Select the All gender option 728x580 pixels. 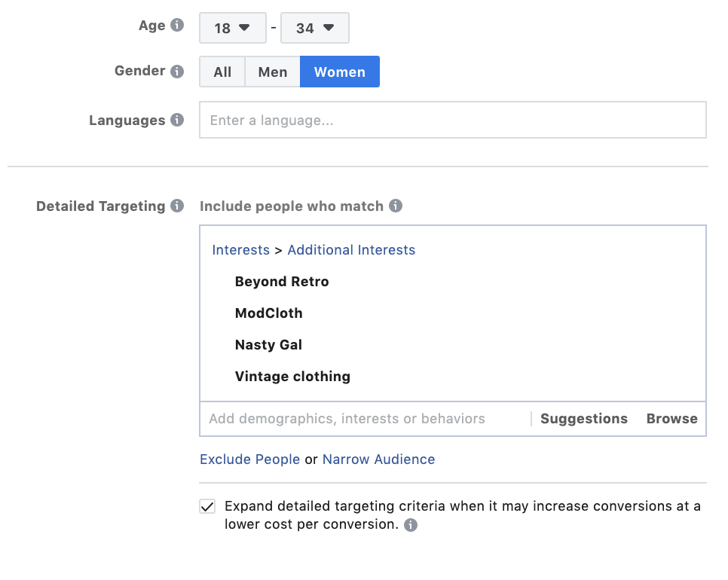222,72
